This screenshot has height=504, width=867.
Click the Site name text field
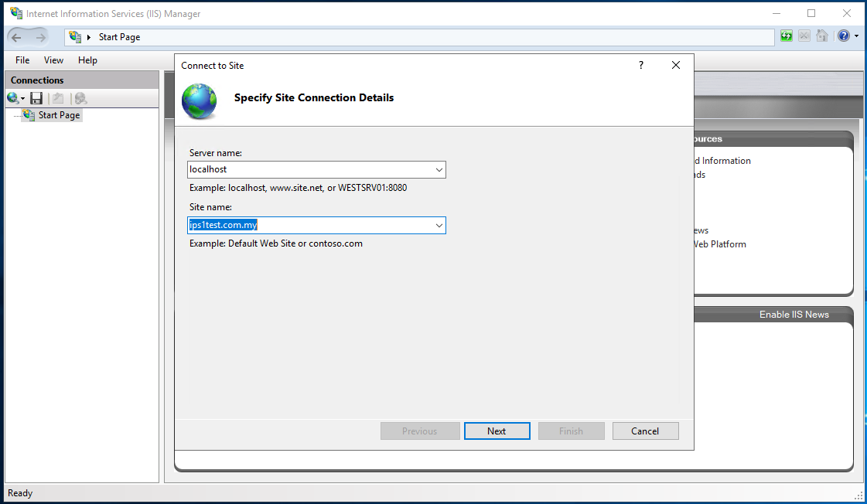point(310,226)
